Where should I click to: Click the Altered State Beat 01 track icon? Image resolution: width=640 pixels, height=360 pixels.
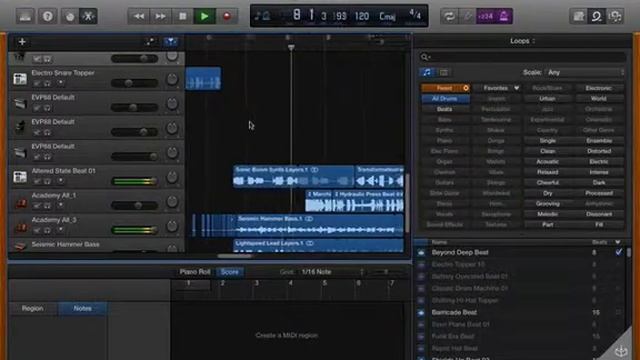[20, 176]
